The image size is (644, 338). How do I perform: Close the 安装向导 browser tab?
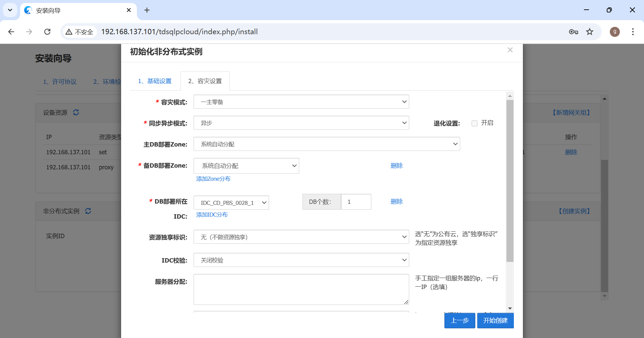pos(129,10)
